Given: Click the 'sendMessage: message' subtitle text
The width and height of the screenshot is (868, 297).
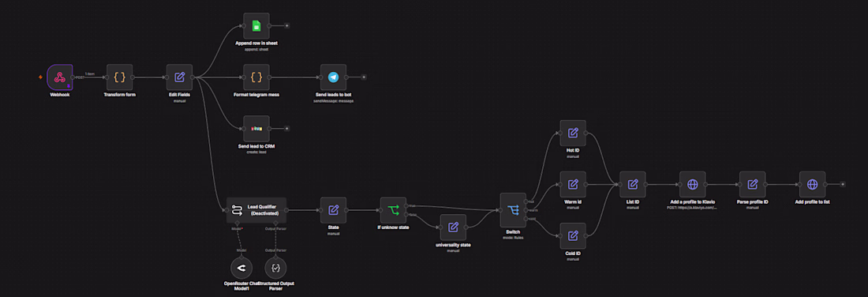Looking at the screenshot, I should (333, 100).
